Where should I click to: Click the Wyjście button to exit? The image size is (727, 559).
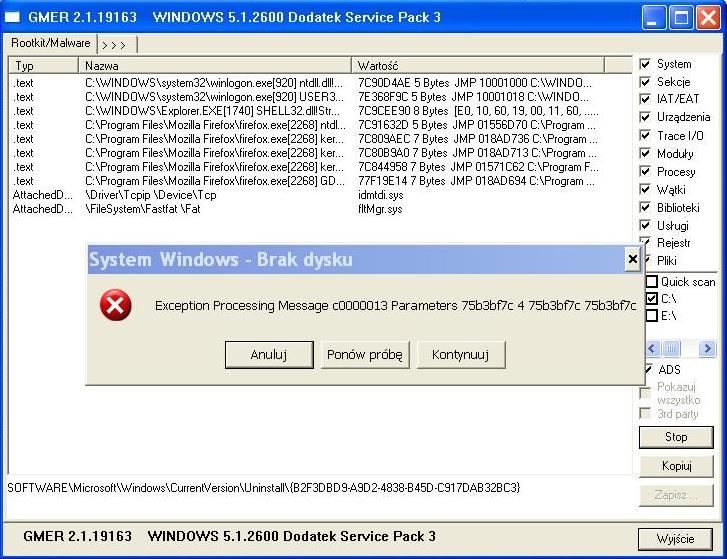coord(675,539)
